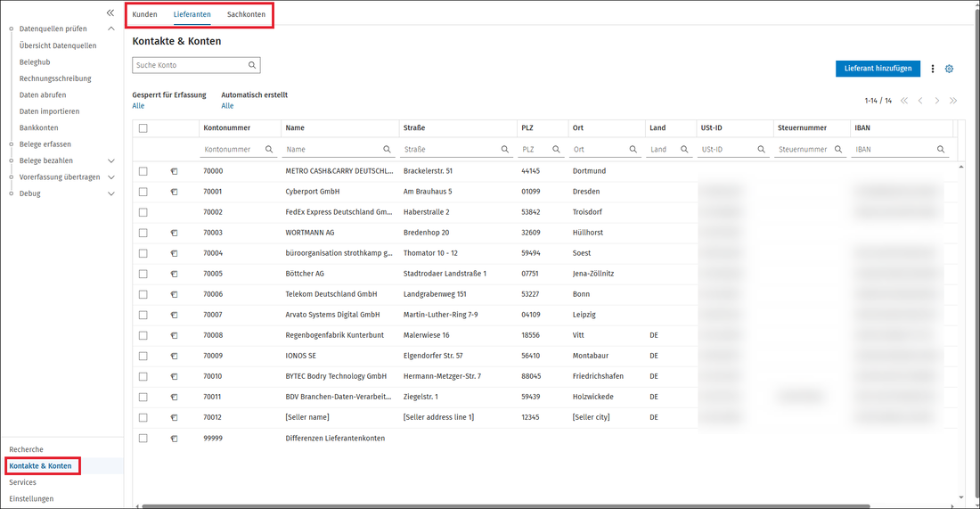Viewport: 980px width, 509px height.
Task: Click search icon in Land filter
Action: tap(684, 150)
